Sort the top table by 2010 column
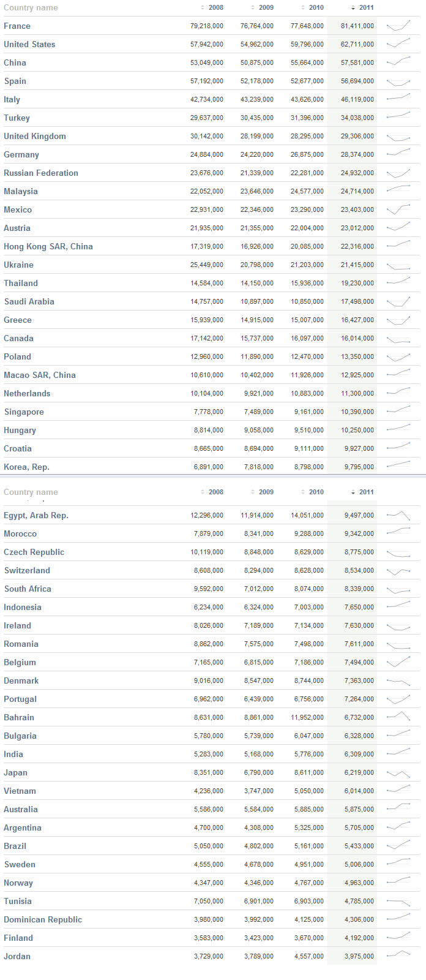The width and height of the screenshot is (426, 980). tap(312, 8)
